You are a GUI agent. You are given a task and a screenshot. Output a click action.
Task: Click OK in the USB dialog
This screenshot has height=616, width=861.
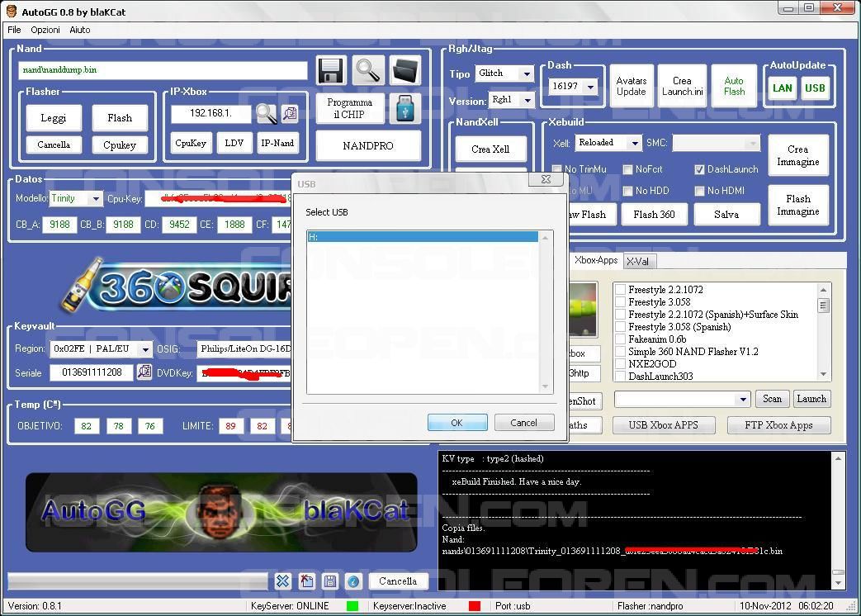coord(457,423)
